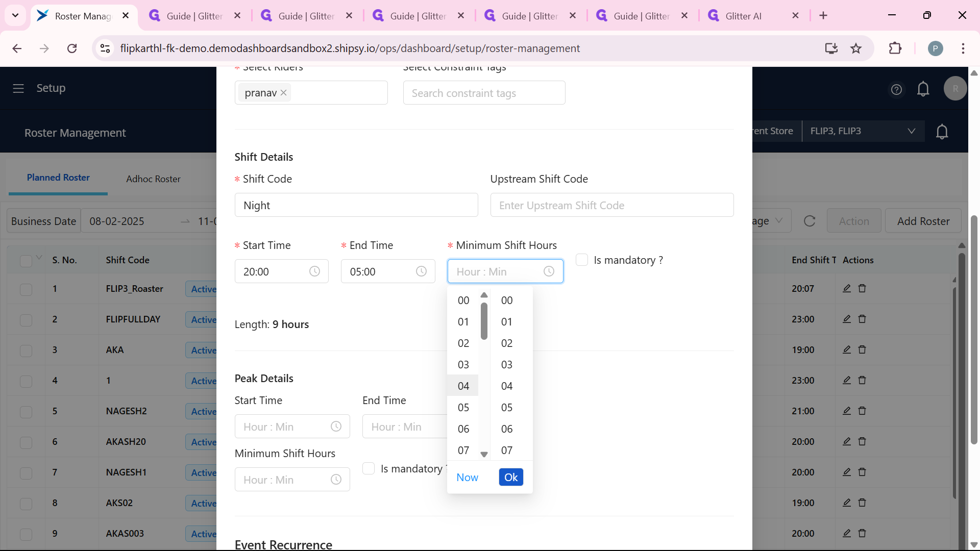Check the AKASH20 row checkbox

point(26,442)
